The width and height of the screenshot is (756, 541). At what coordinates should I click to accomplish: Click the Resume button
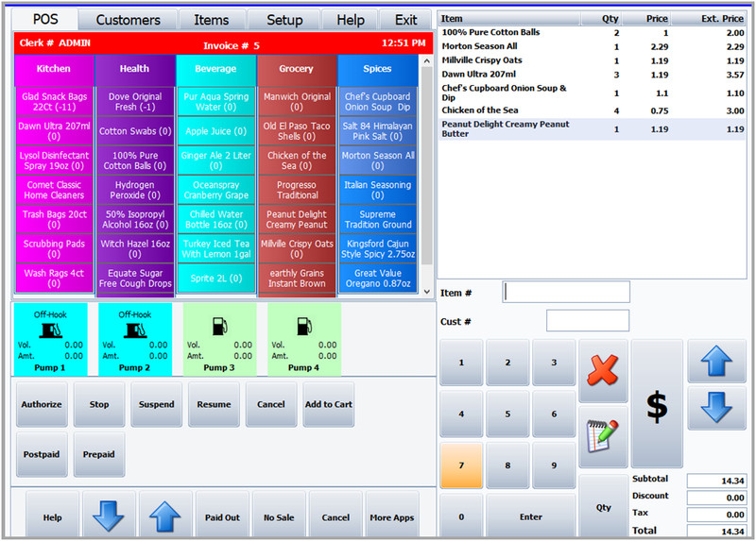click(214, 404)
